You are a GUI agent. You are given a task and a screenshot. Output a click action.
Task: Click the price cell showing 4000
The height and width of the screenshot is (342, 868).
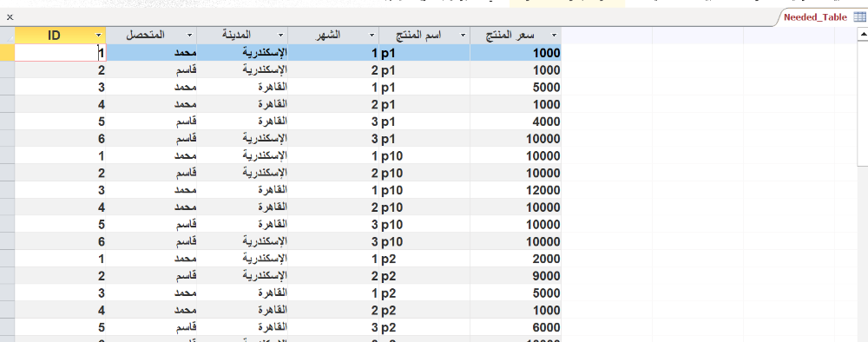click(516, 122)
